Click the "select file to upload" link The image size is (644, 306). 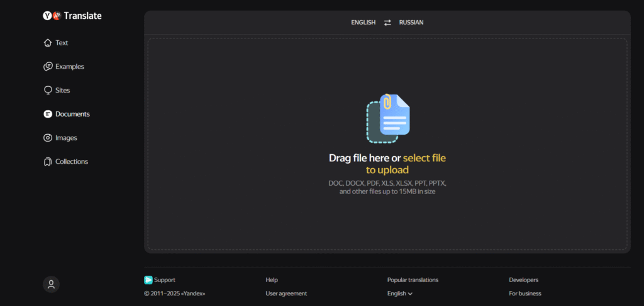(x=424, y=158)
